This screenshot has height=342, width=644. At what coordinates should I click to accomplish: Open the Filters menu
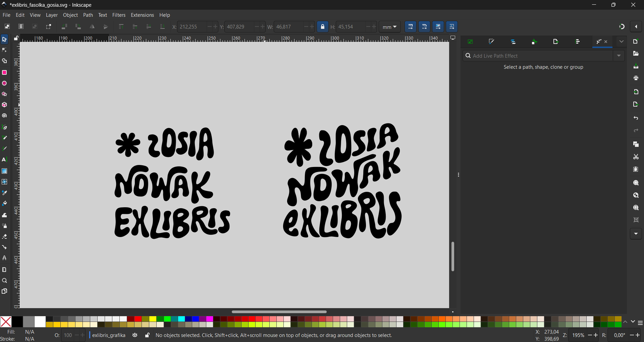119,15
